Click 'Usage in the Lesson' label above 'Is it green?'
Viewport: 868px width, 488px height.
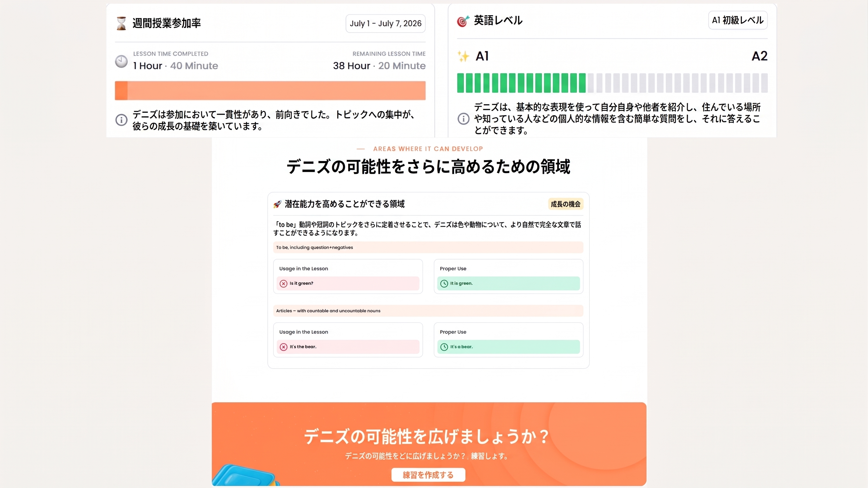(x=303, y=269)
